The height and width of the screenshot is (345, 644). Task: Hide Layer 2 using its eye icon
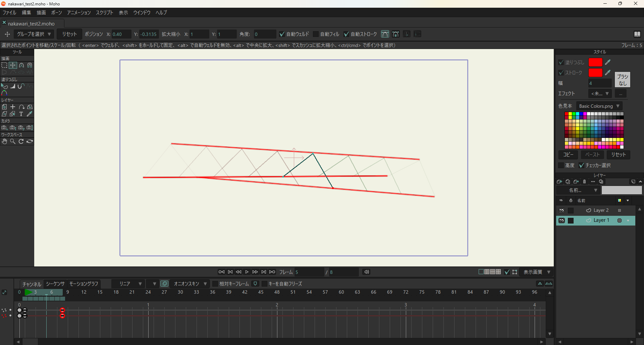pyautogui.click(x=561, y=210)
